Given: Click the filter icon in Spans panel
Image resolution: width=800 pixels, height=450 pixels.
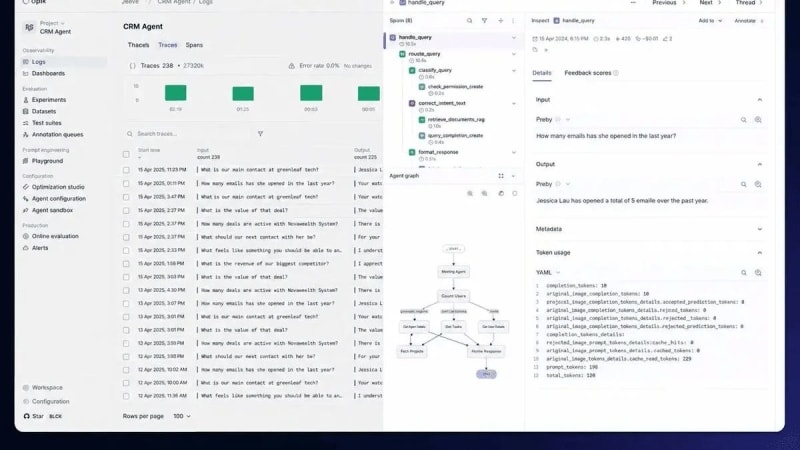Looking at the screenshot, I should tap(484, 21).
